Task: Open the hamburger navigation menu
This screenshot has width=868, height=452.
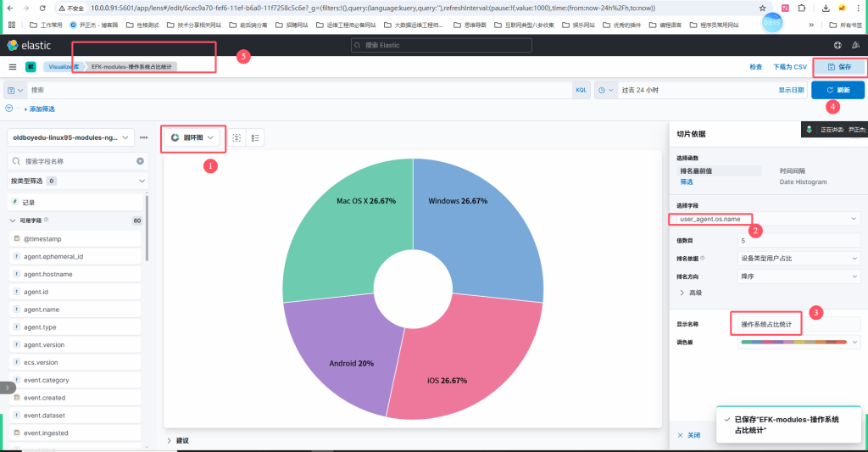Action: coord(13,66)
